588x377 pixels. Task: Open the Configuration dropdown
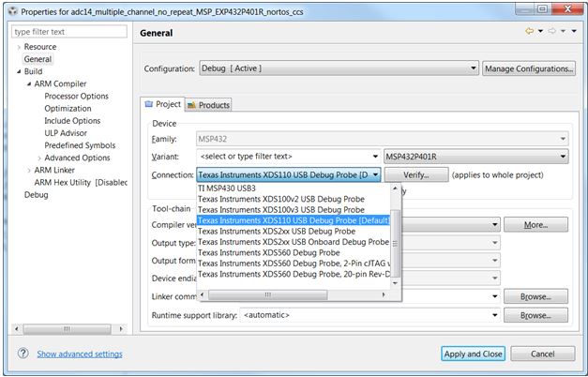339,68
